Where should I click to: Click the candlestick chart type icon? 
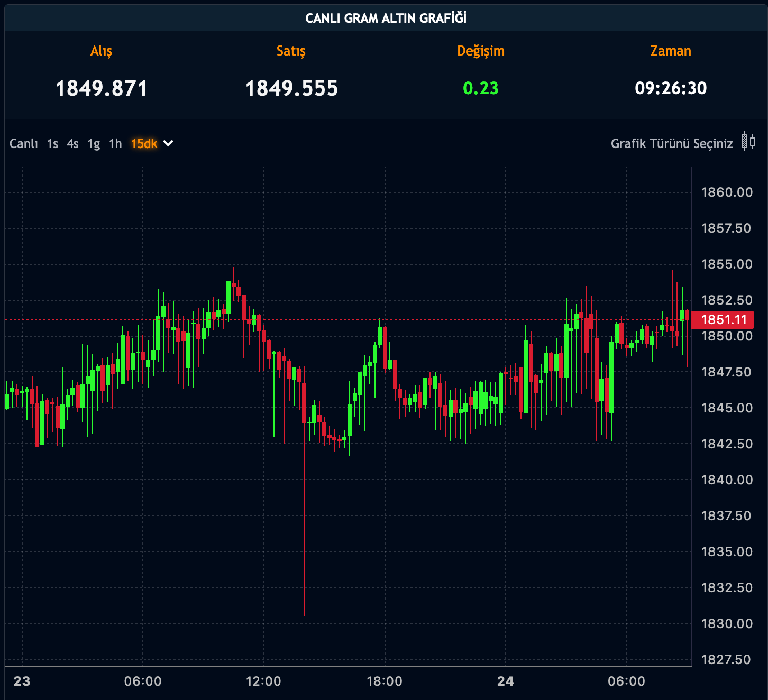tap(748, 142)
